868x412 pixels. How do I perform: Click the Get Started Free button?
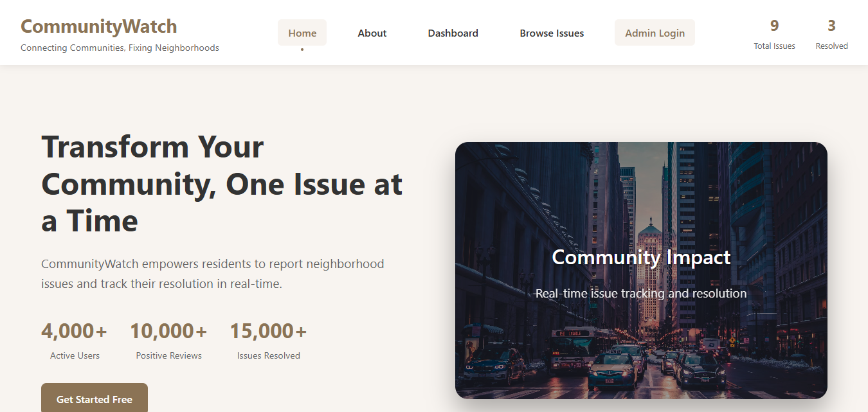pyautogui.click(x=94, y=399)
